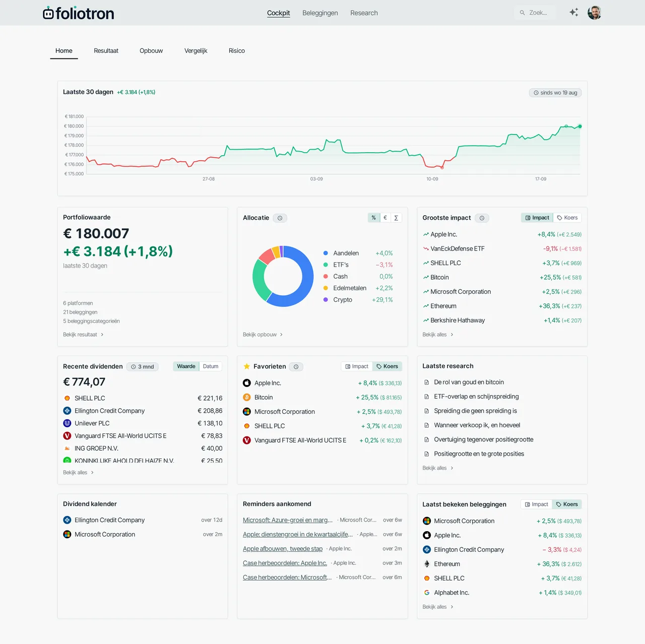Open the AI sparkle assistant icon

573,13
